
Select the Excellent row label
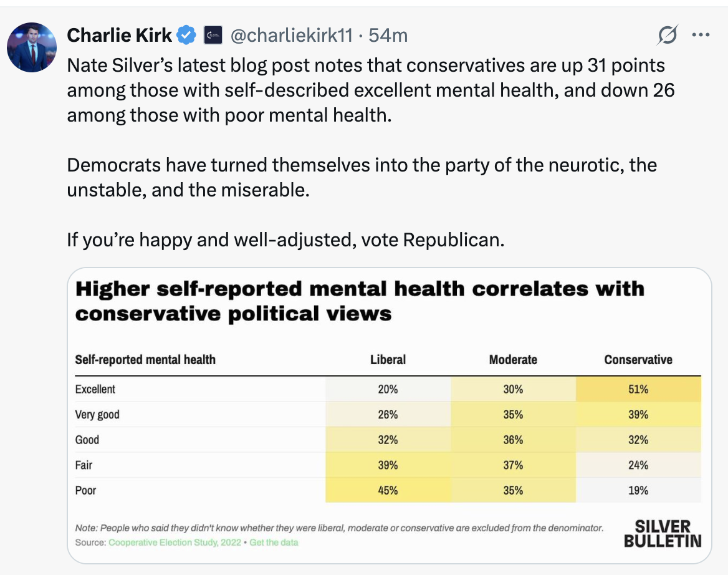click(95, 389)
